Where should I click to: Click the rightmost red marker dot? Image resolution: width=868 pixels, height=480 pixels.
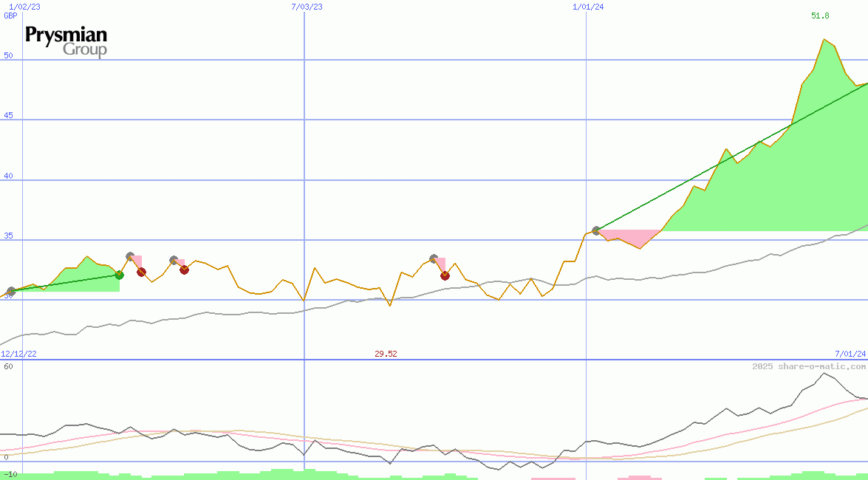coord(445,275)
